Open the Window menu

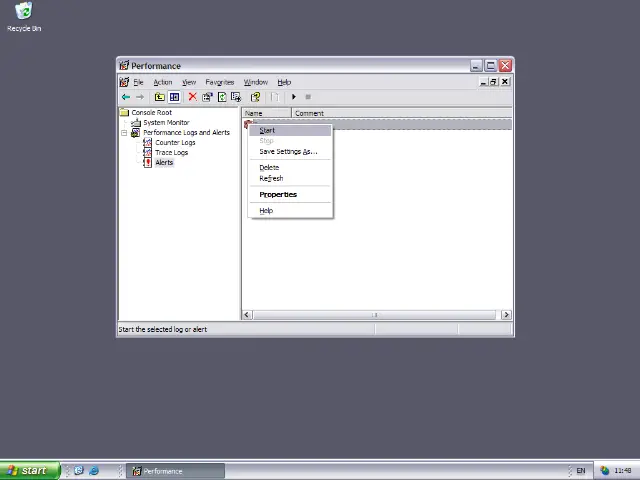tap(256, 82)
